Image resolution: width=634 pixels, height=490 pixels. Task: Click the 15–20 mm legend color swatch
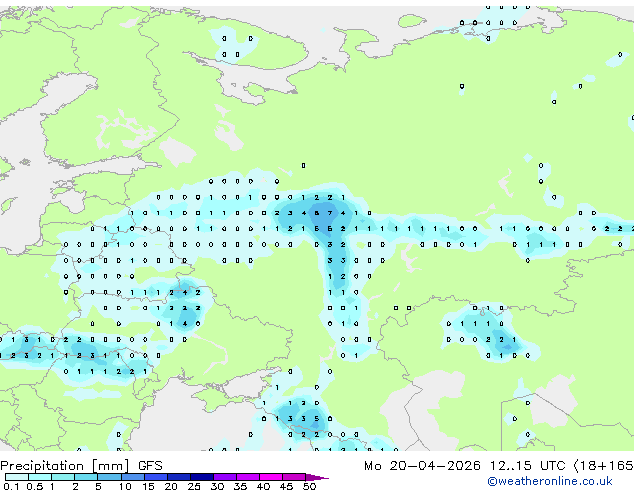coord(156,477)
